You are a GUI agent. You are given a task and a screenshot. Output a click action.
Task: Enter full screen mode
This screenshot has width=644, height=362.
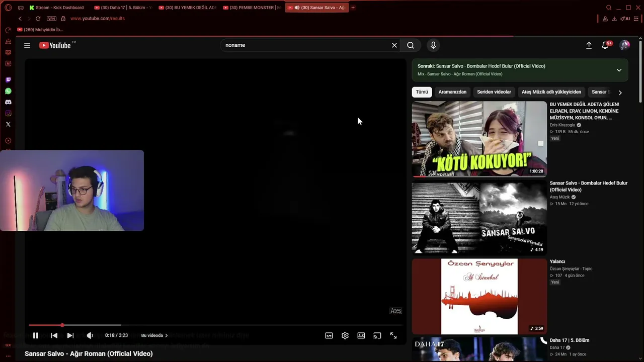(x=393, y=335)
